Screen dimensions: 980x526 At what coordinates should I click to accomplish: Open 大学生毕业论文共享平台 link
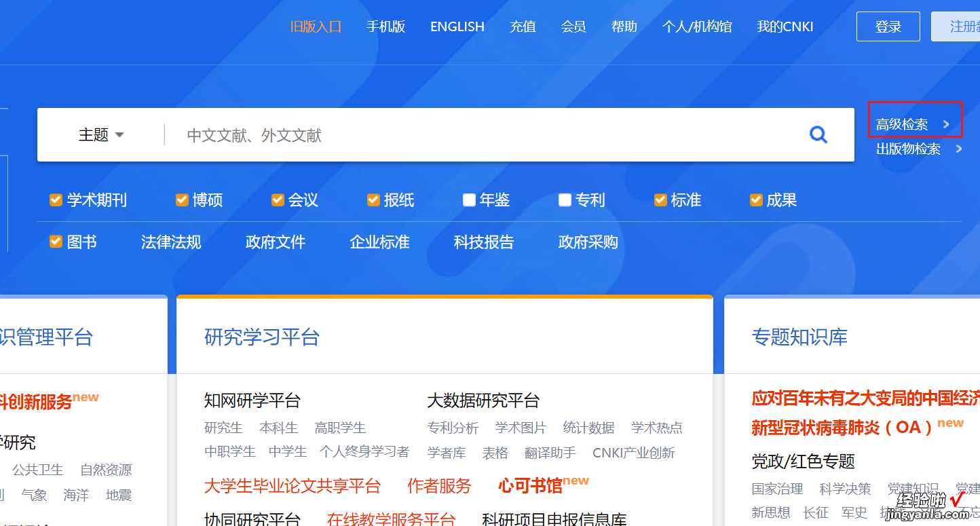tap(293, 486)
